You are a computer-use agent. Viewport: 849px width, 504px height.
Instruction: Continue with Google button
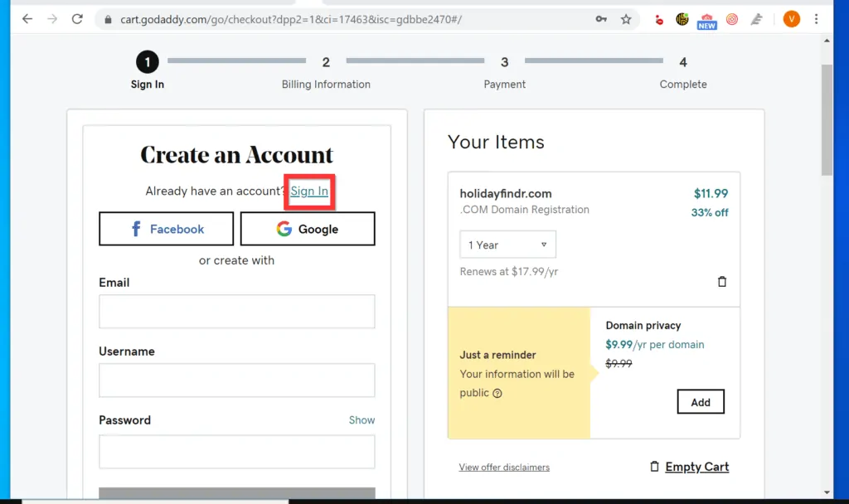point(308,229)
